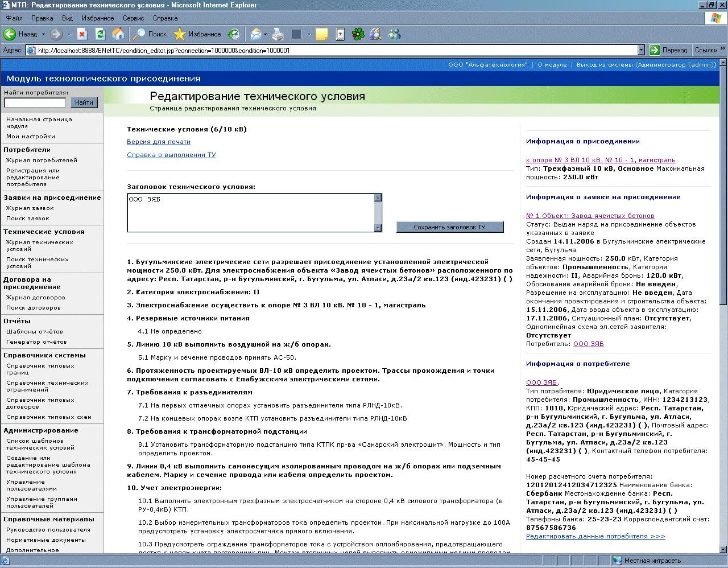Click the Search (Поиск) toolbar button

pos(150,34)
